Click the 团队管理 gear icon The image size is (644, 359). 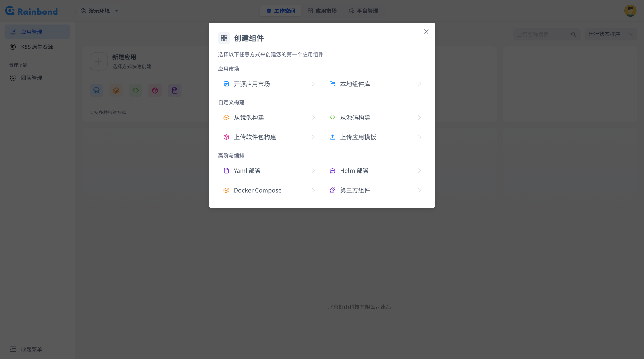click(13, 78)
